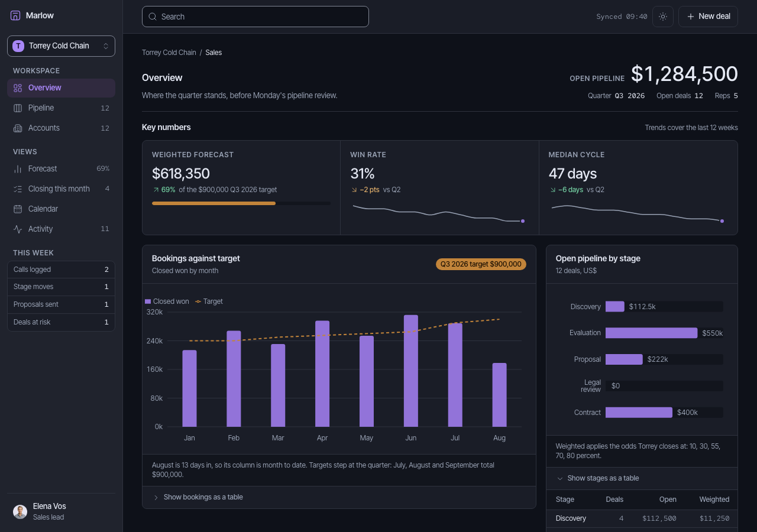
Task: Click the Forecast bar-chart icon
Action: click(x=18, y=169)
